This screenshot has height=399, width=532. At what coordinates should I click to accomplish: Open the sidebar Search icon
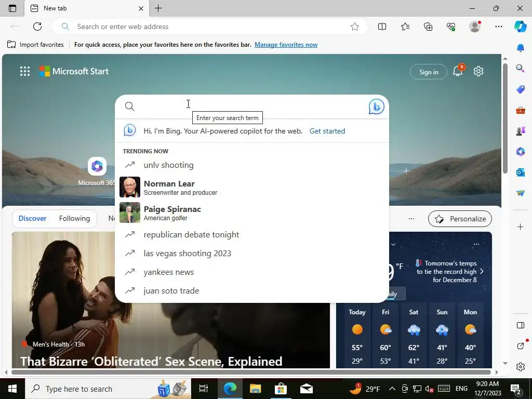coord(521,69)
